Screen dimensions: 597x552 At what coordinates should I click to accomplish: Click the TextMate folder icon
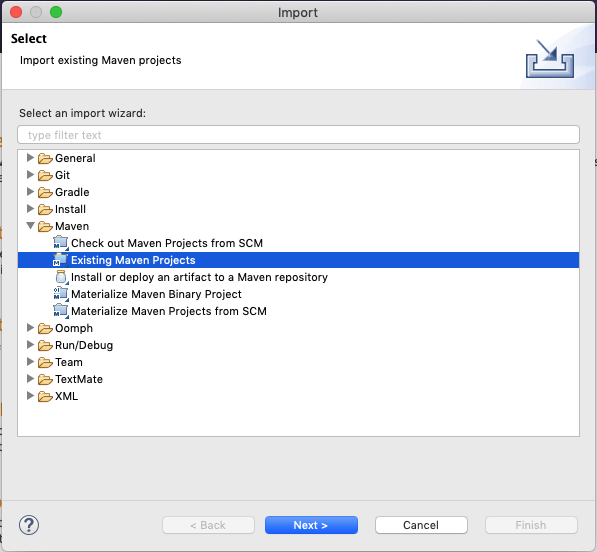point(45,379)
